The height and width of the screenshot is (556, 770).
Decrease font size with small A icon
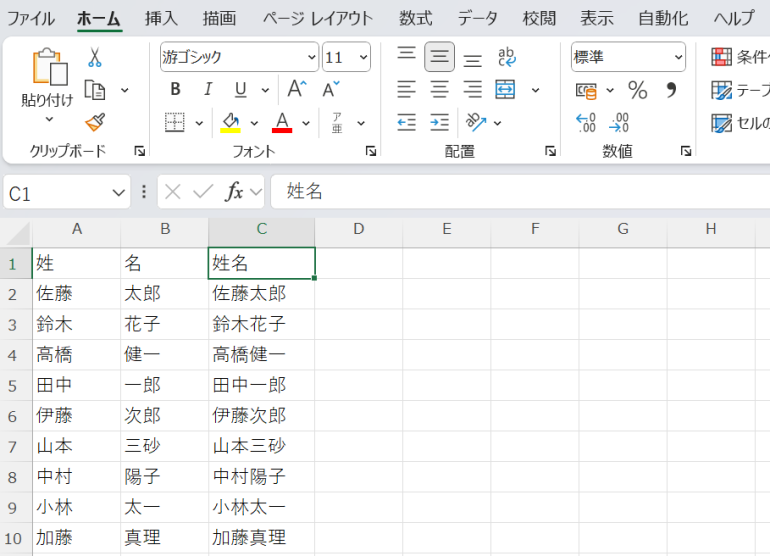(x=331, y=89)
